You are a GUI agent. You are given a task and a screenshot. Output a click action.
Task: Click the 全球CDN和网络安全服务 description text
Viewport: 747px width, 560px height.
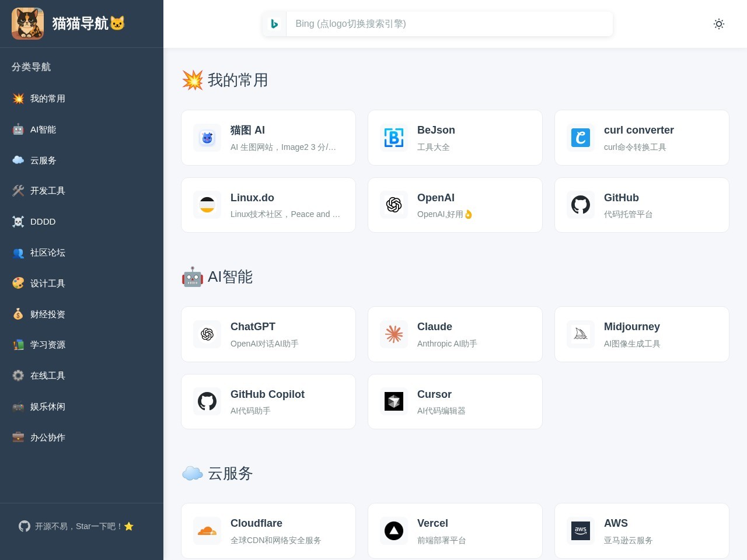coord(275,540)
